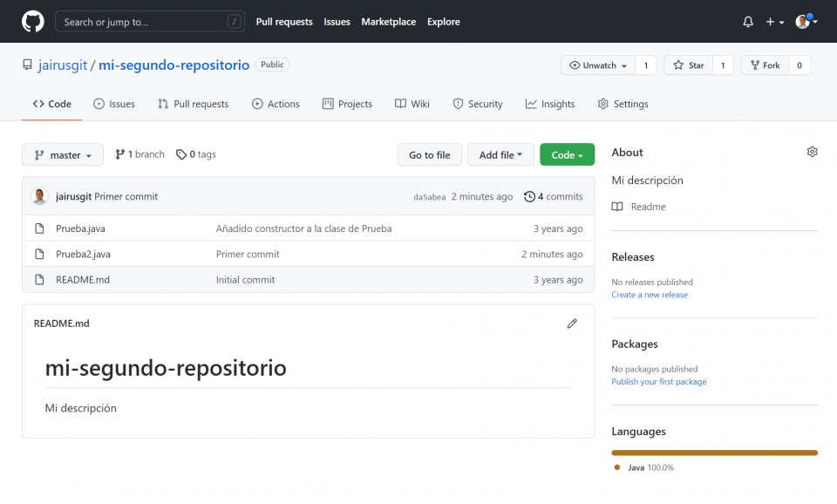View the 1 branch link
The image size is (837, 504).
(x=139, y=154)
